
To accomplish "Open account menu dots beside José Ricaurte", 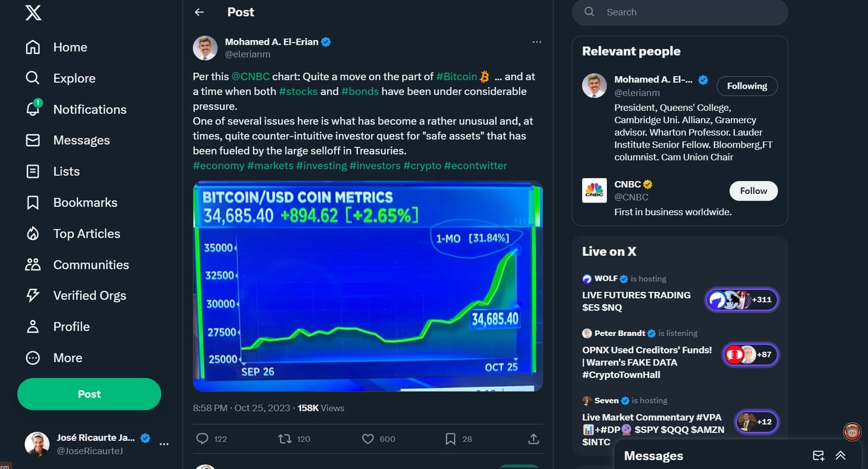I will click(x=164, y=444).
